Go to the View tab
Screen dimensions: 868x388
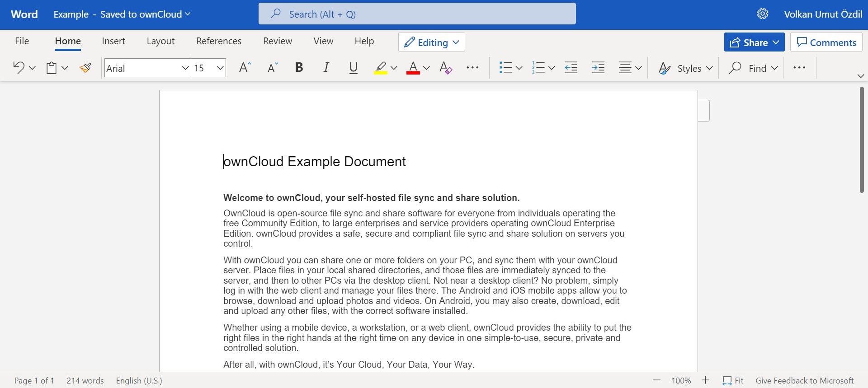click(323, 41)
